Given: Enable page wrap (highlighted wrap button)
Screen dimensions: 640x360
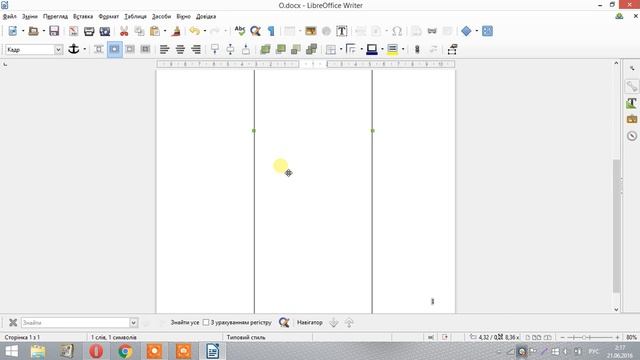Looking at the screenshot, I should (115, 49).
